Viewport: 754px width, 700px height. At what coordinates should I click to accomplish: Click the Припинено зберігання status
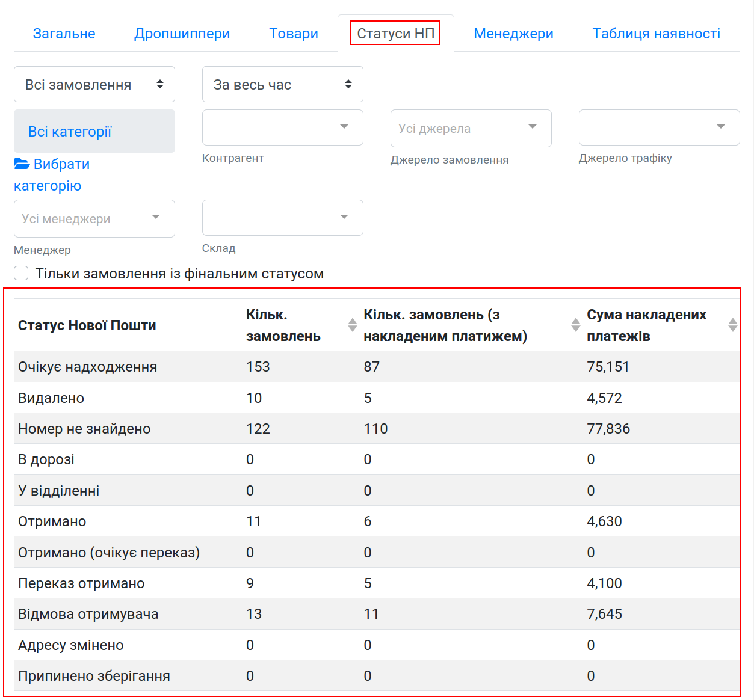94,676
